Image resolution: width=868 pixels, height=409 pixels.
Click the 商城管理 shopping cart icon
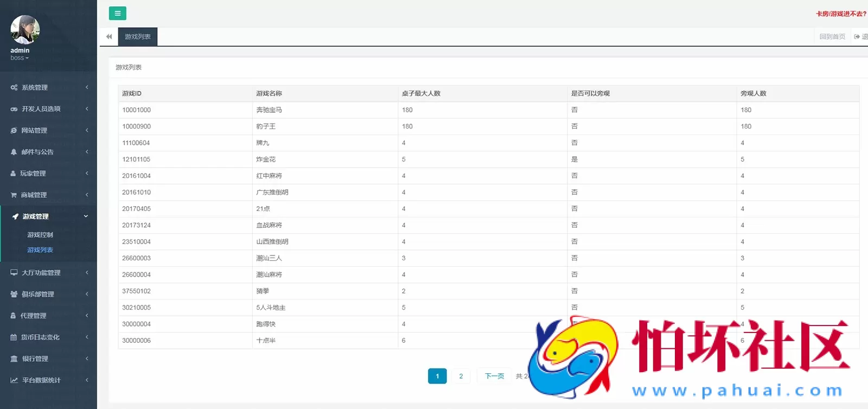[14, 195]
